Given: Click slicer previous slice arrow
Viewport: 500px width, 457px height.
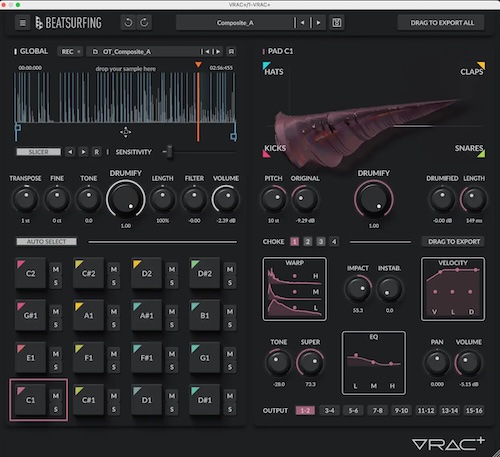Looking at the screenshot, I should click(70, 152).
